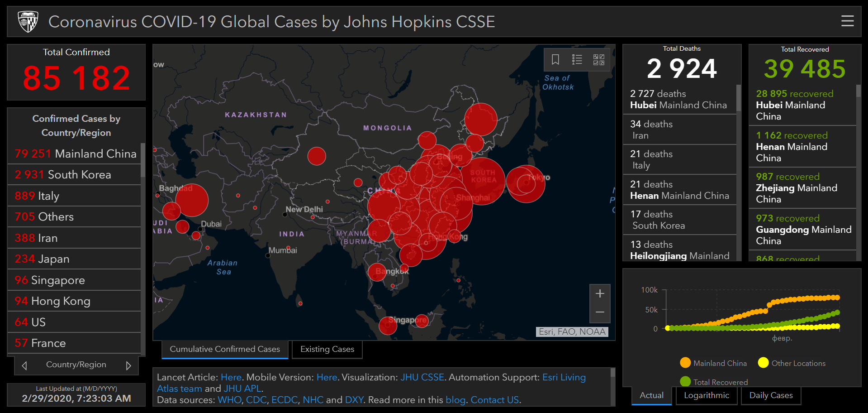Open the basemap gallery grid icon

click(x=599, y=59)
